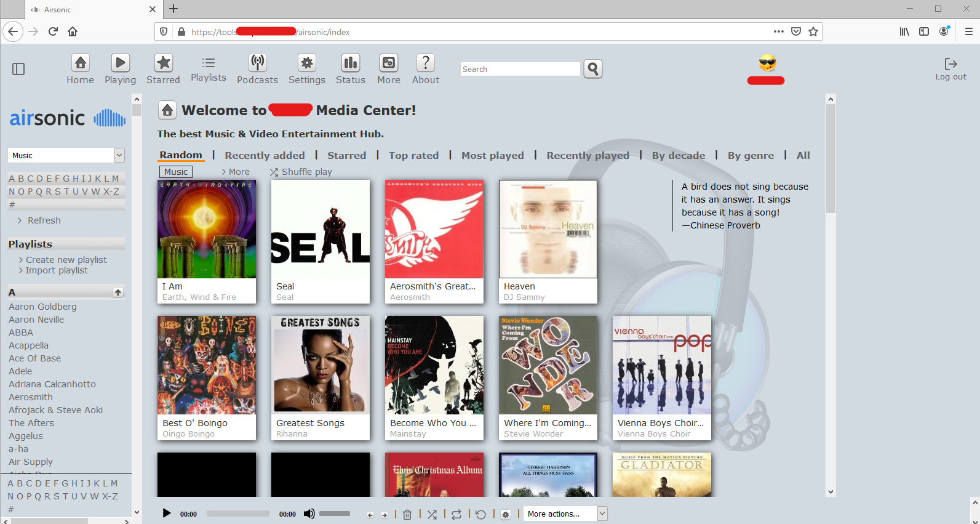Open Vienna Boys Choir album cover
The image size is (980, 524).
coord(662,365)
